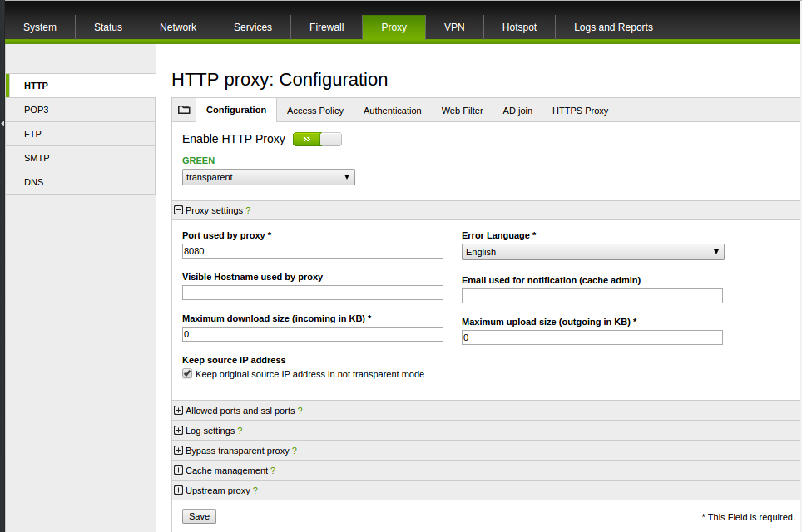Click the help icon next to Log settings

coord(240,431)
